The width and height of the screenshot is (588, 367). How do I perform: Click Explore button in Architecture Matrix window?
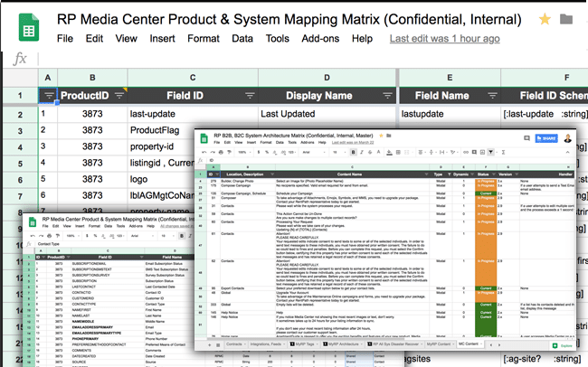point(563,345)
